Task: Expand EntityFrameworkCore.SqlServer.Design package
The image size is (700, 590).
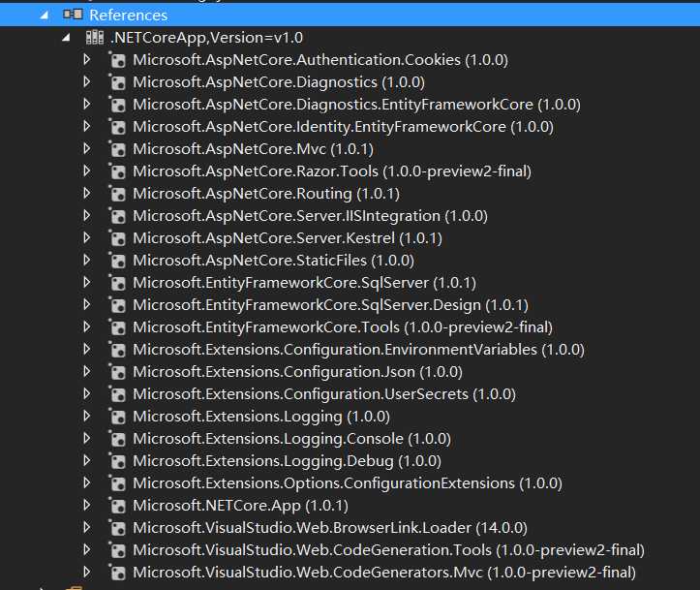Action: [x=87, y=304]
